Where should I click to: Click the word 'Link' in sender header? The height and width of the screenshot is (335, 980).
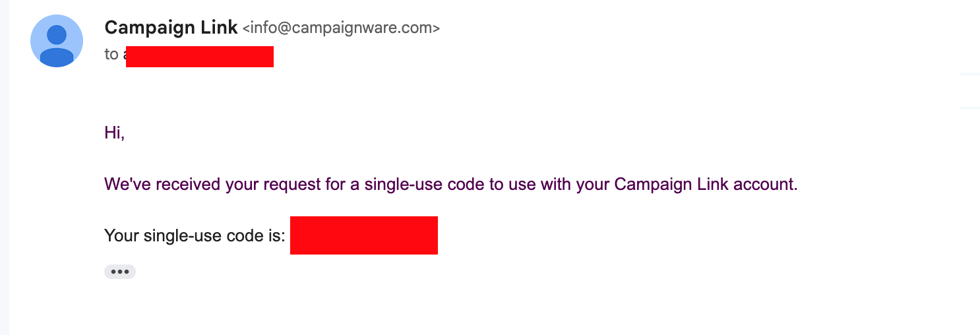[222, 27]
